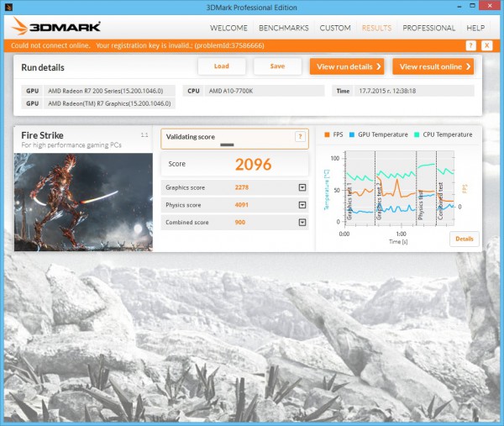Viewport: 504px width, 426px height.
Task: Open the Welcome tab
Action: [228, 28]
